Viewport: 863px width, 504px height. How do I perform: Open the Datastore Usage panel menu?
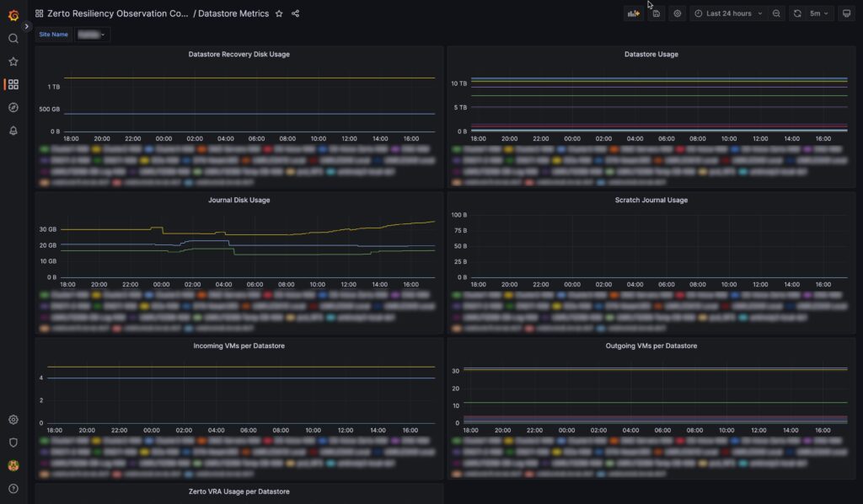(x=651, y=55)
